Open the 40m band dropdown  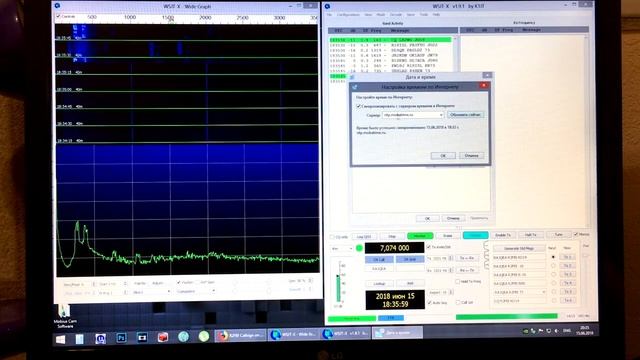[x=342, y=248]
